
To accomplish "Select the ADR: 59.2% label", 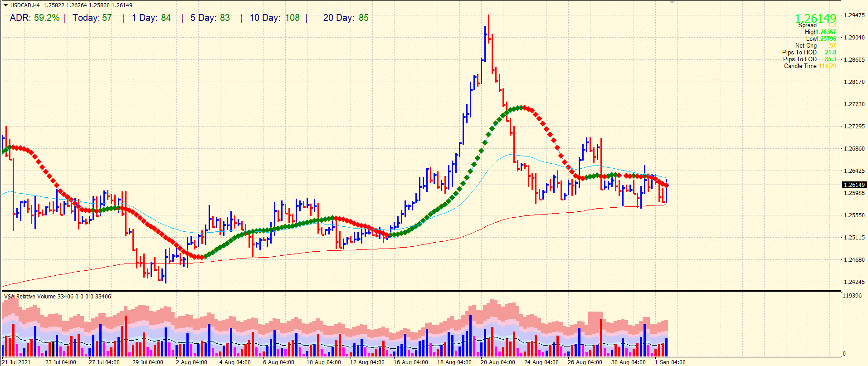I will pos(34,18).
